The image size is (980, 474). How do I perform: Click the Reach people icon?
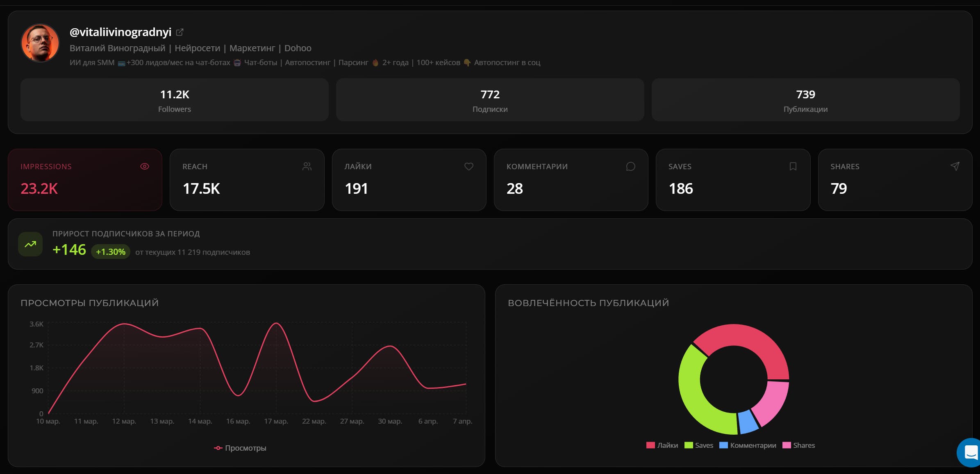307,166
